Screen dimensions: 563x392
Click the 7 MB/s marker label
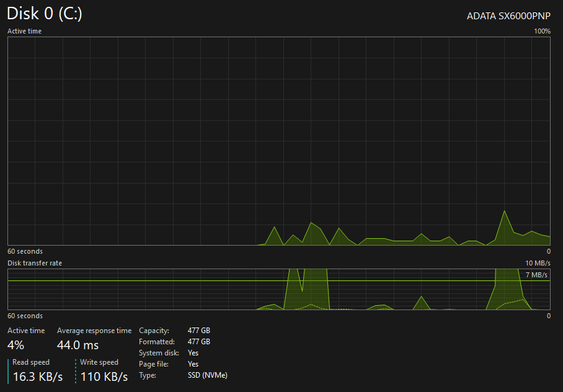coord(536,275)
